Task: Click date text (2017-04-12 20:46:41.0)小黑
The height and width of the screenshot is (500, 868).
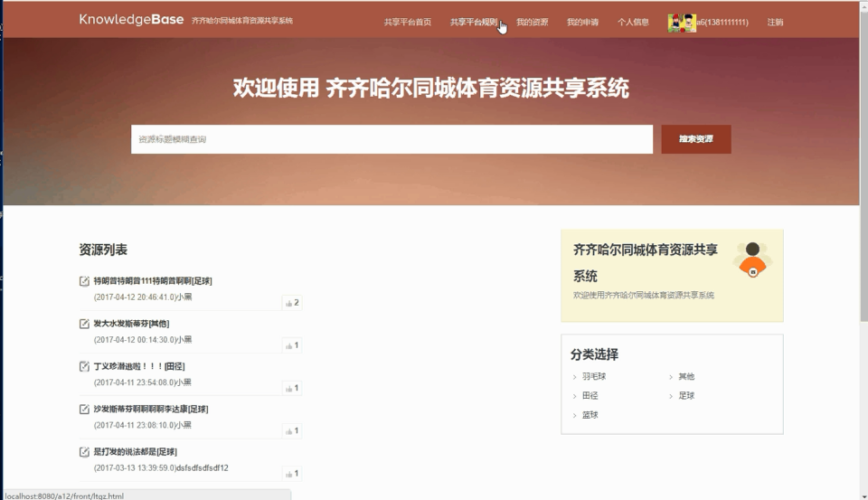Action: pos(143,297)
